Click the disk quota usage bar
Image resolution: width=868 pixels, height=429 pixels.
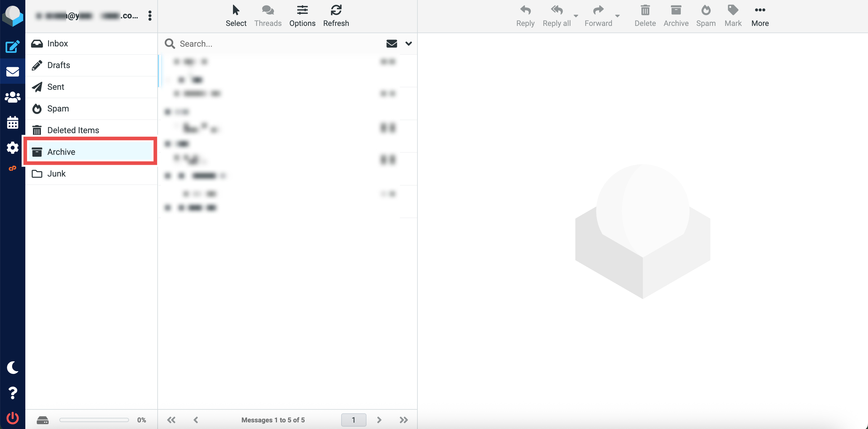(x=94, y=420)
